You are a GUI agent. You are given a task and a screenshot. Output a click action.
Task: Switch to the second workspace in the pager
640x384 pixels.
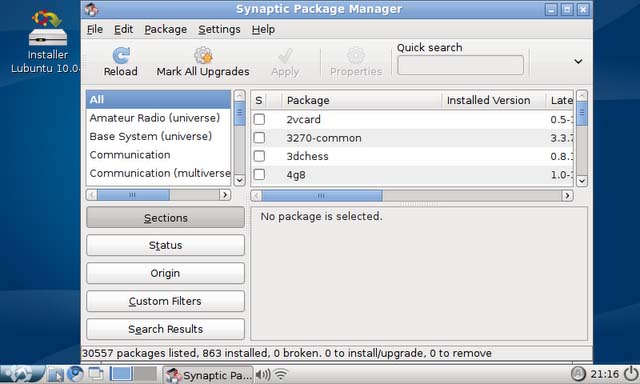point(146,373)
